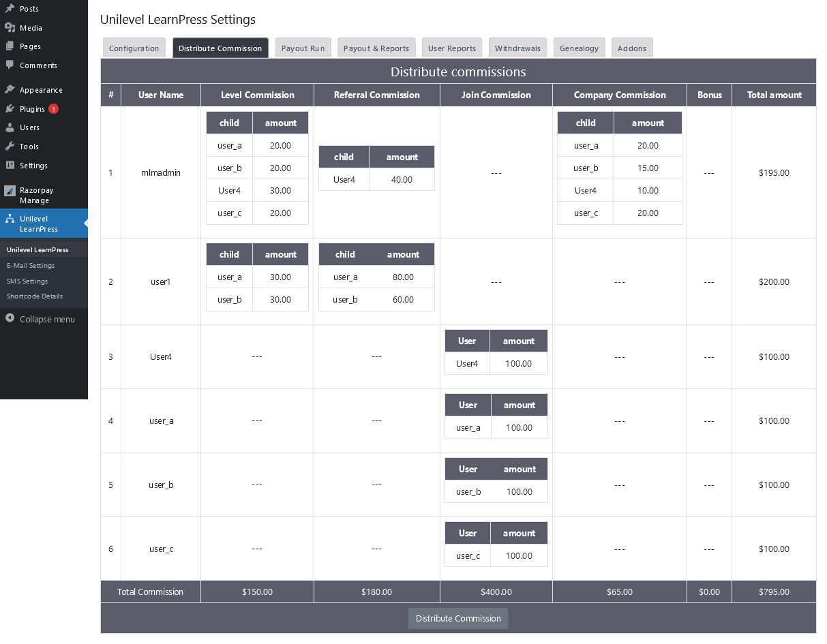Screen dimensions: 827x644
Task: Open the Addons tab
Action: coord(632,48)
